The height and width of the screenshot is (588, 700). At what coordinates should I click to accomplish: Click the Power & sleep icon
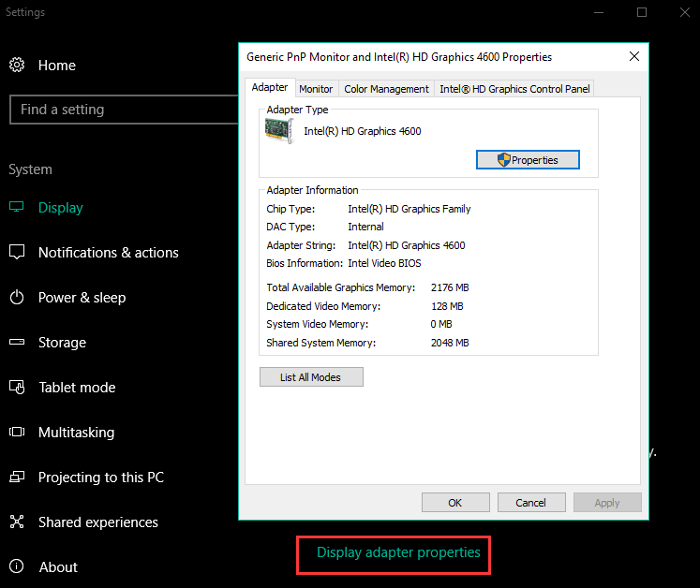tap(17, 298)
